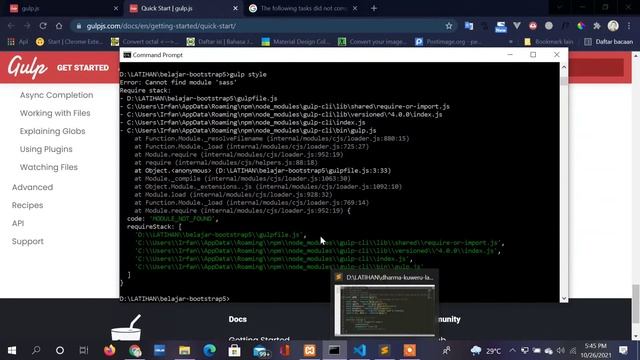The image size is (640, 360).
Task: Open Microsoft Store from the taskbar
Action: (x=234, y=350)
